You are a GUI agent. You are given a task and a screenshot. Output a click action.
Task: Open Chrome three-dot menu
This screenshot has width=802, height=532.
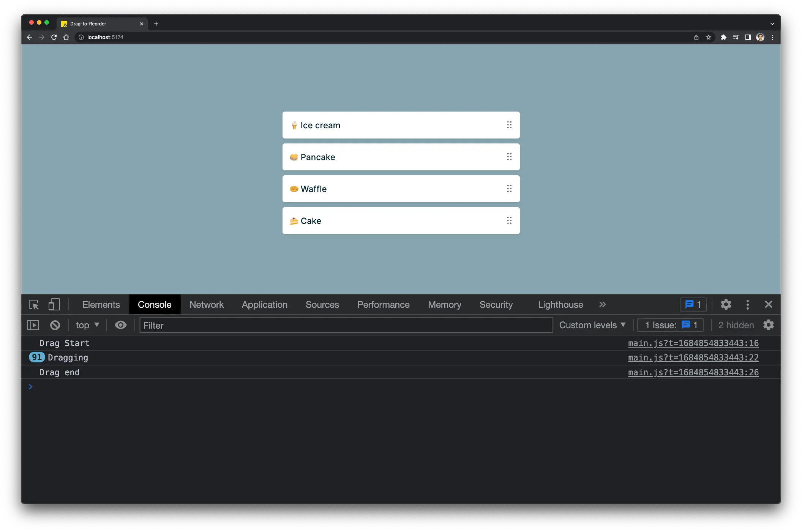(772, 37)
